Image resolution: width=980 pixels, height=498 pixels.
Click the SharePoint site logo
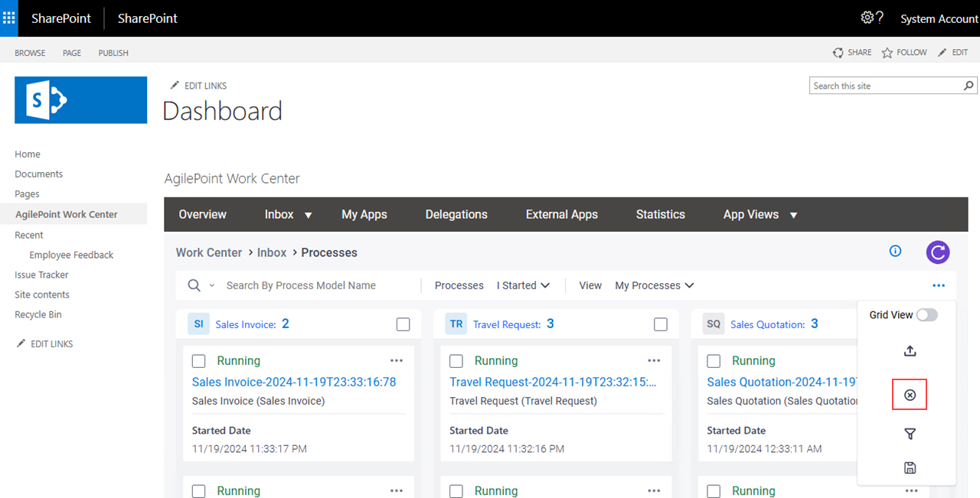point(80,99)
